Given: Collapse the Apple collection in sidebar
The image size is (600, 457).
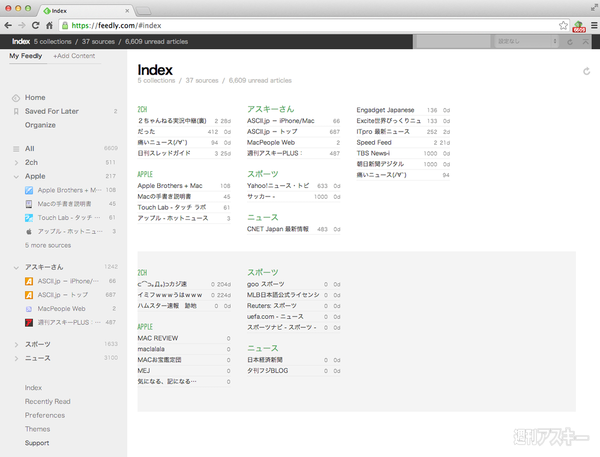Looking at the screenshot, I should [x=16, y=176].
